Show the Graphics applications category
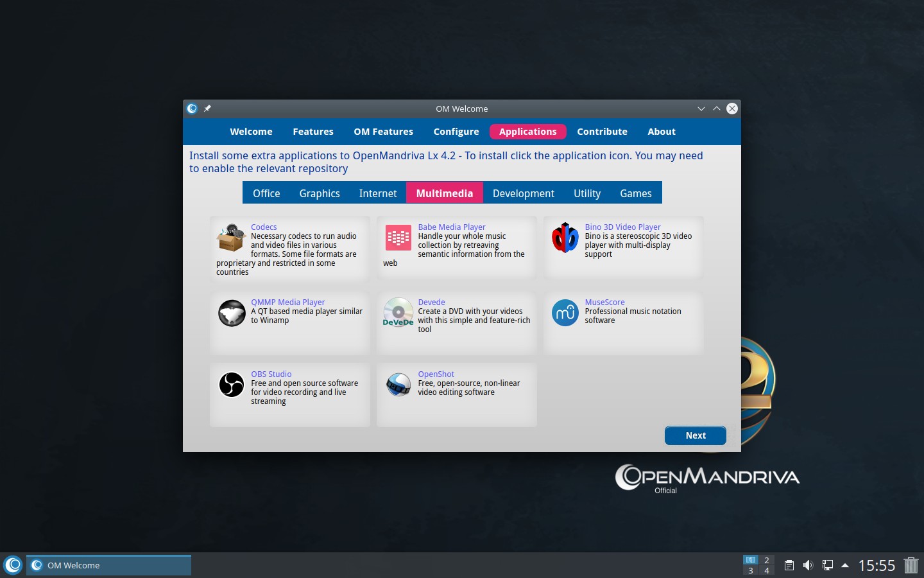 coord(320,193)
